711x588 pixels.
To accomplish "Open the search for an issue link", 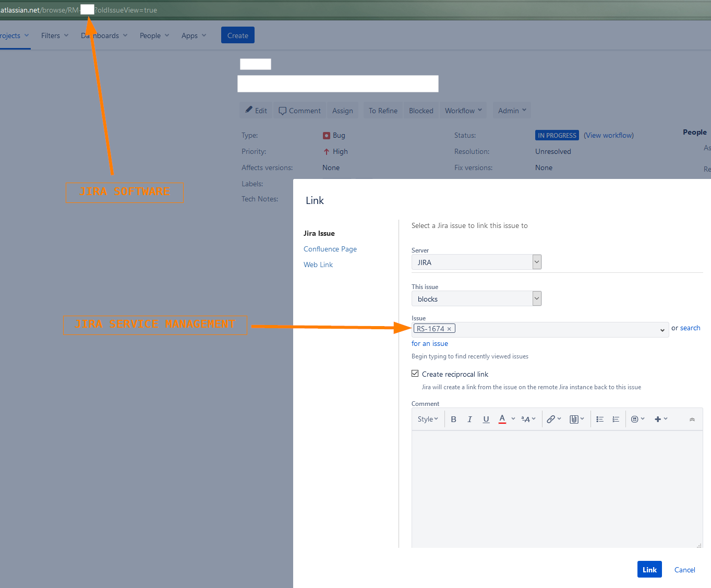I will point(690,328).
